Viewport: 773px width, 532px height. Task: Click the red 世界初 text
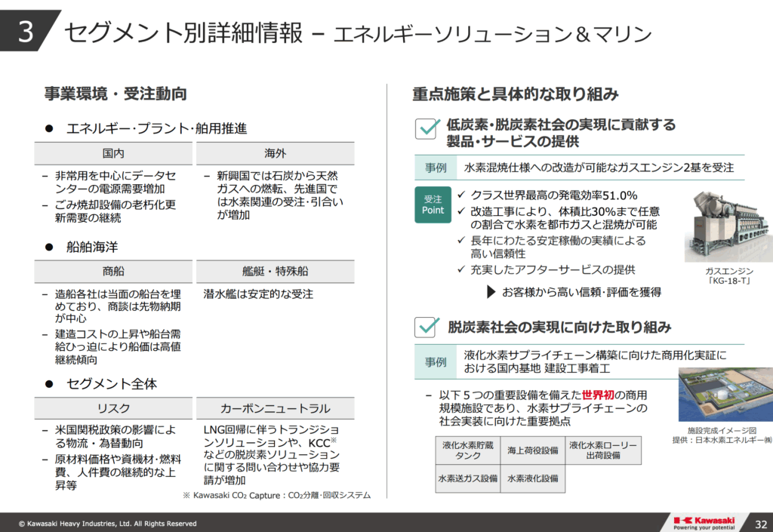(598, 395)
